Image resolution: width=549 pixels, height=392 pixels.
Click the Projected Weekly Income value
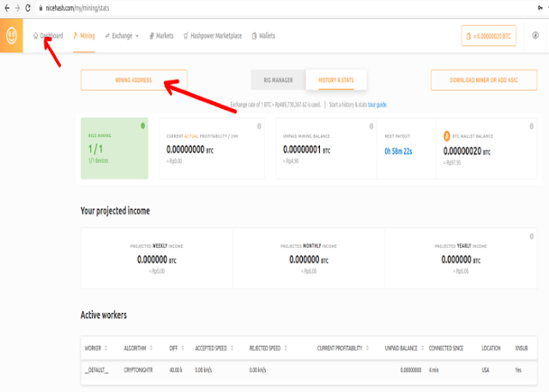(156, 260)
